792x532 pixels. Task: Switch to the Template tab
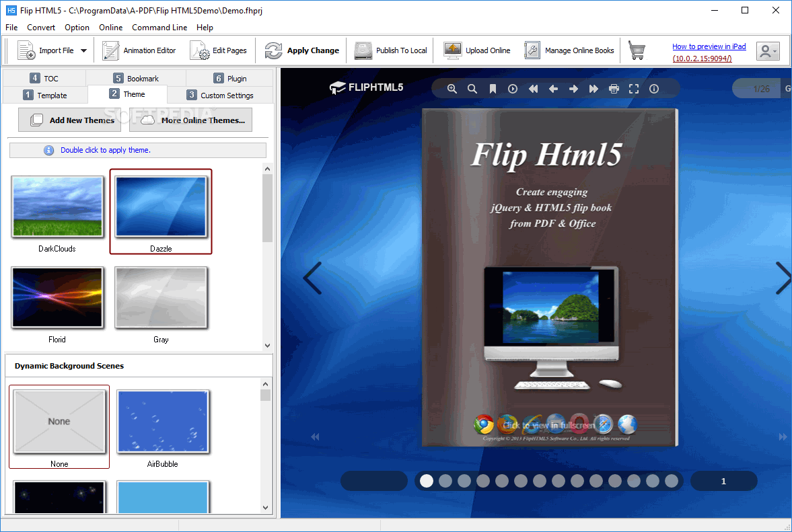46,95
